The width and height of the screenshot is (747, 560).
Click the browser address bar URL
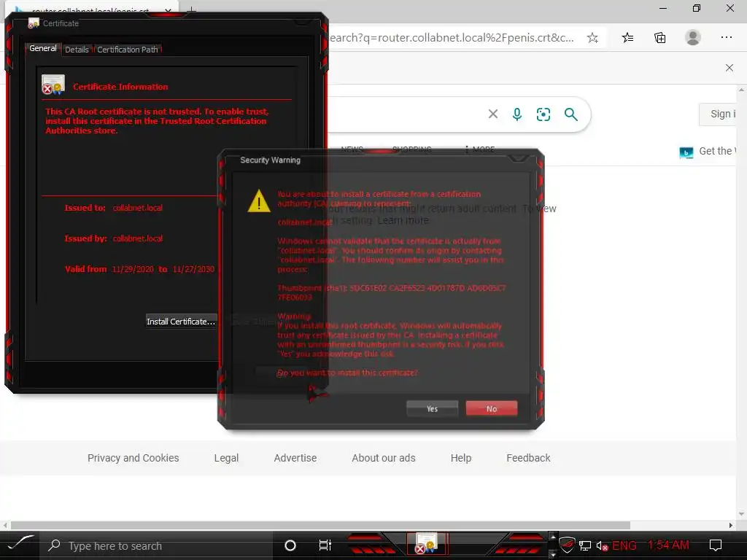[452, 38]
